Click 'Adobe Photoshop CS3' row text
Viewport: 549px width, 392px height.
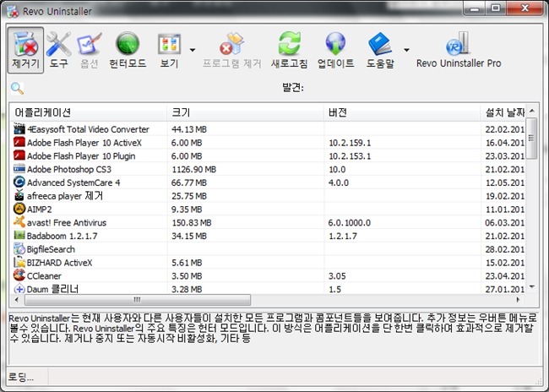69,169
